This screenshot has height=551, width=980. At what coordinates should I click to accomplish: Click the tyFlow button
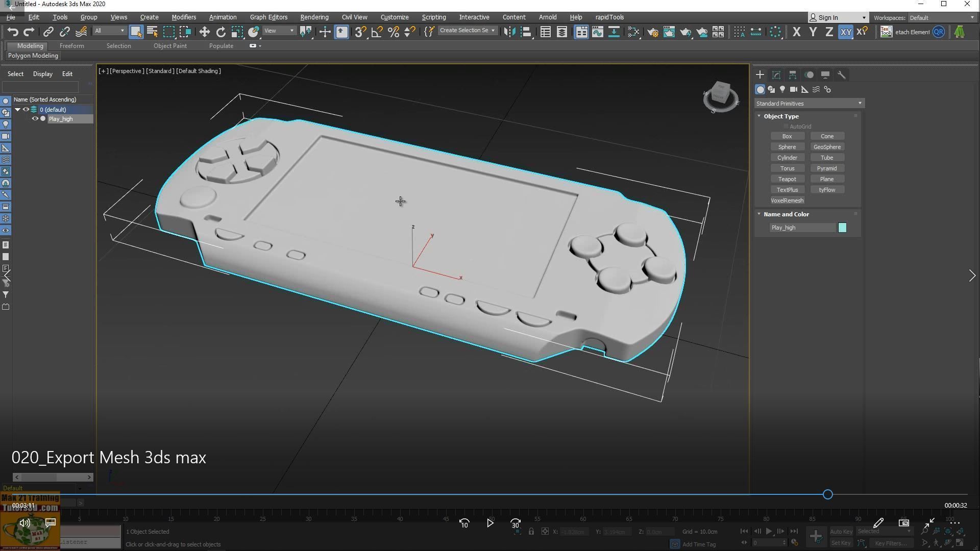827,190
